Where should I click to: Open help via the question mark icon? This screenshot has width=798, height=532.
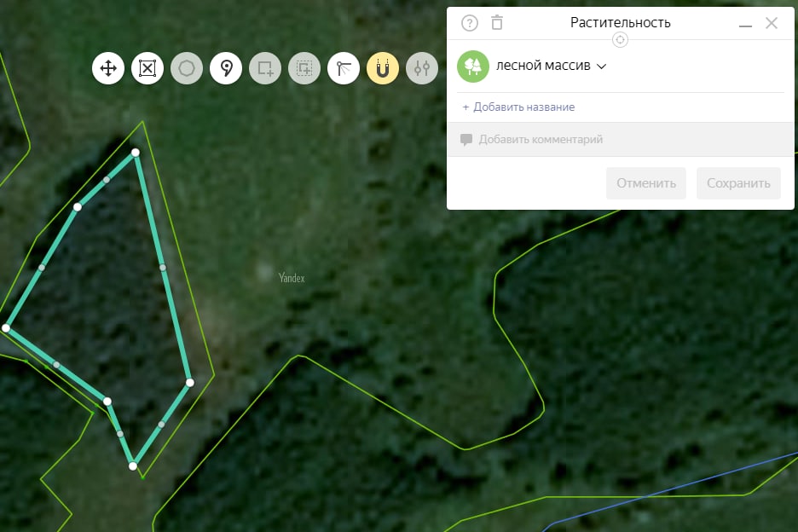pyautogui.click(x=470, y=23)
